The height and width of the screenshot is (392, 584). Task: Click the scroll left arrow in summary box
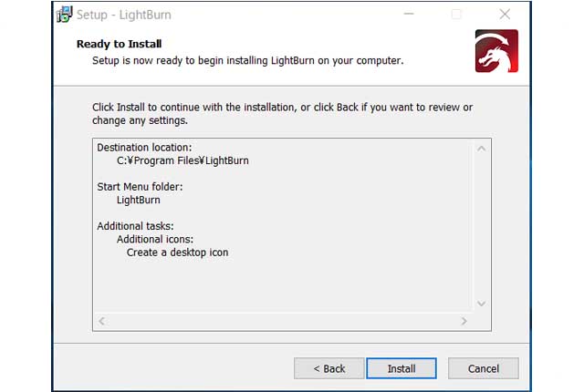coord(101,321)
